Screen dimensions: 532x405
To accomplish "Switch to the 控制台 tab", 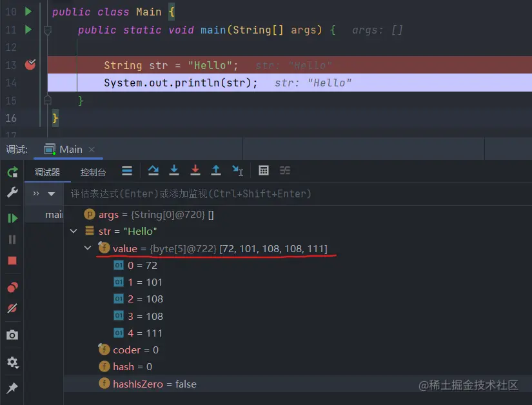I will (93, 172).
